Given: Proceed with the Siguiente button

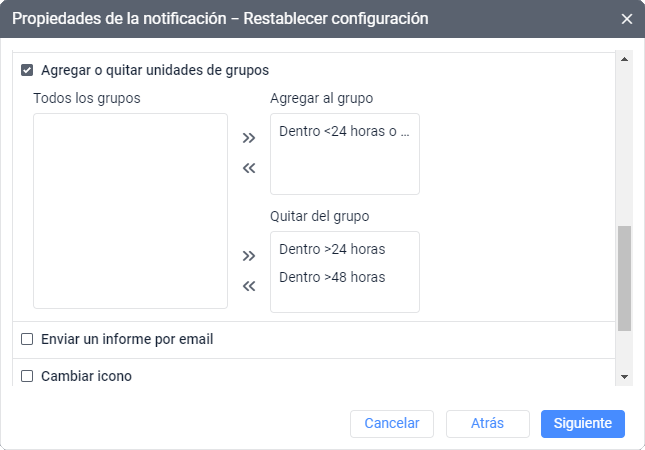Looking at the screenshot, I should coord(583,423).
